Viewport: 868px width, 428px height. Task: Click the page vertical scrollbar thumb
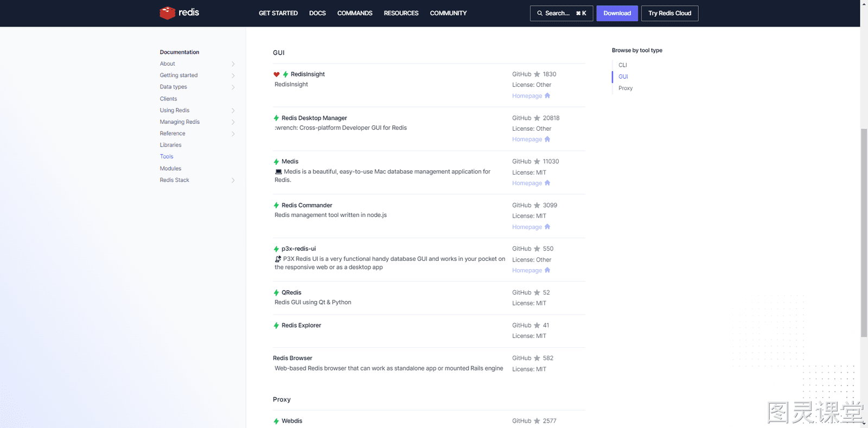coord(864,233)
